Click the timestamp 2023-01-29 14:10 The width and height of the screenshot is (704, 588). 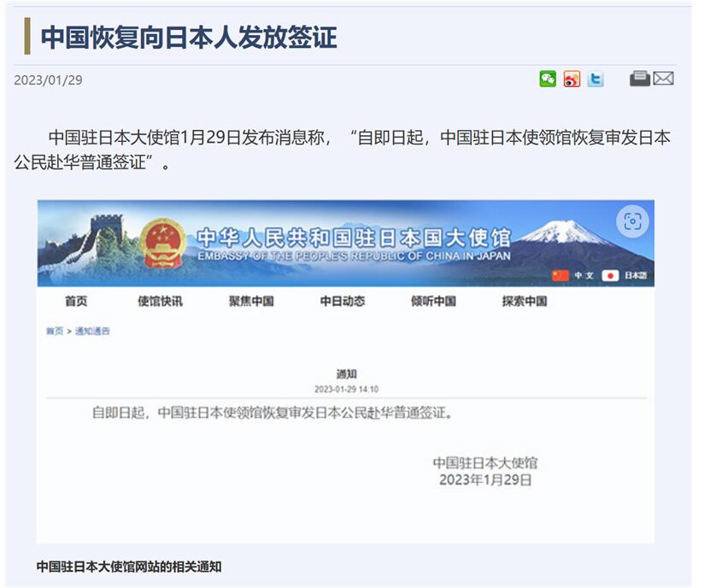point(346,389)
